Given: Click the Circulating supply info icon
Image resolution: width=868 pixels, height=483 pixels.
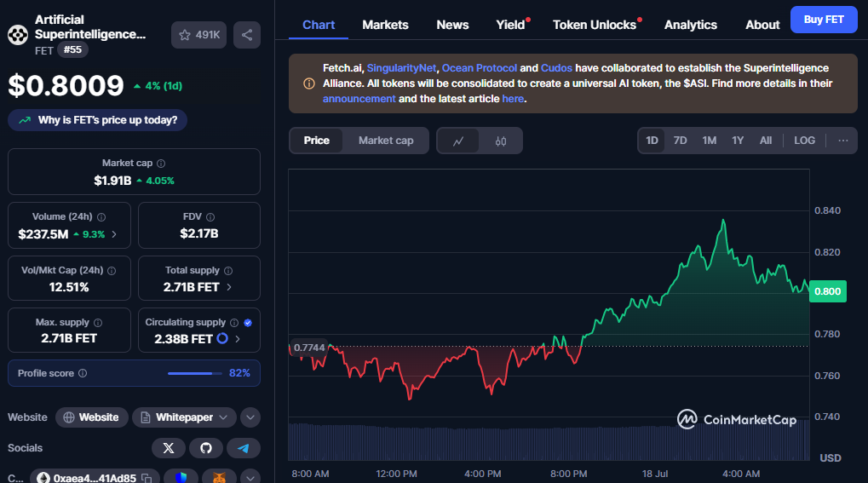Looking at the screenshot, I should pyautogui.click(x=234, y=323).
